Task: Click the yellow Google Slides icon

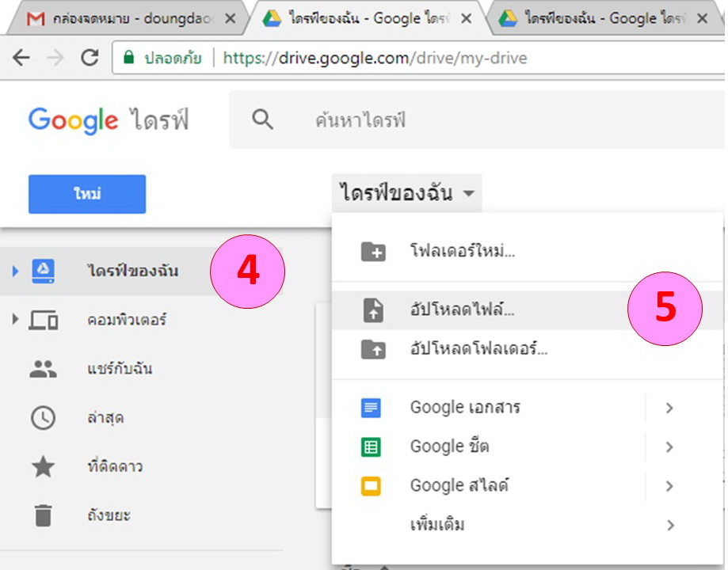Action: point(371,486)
